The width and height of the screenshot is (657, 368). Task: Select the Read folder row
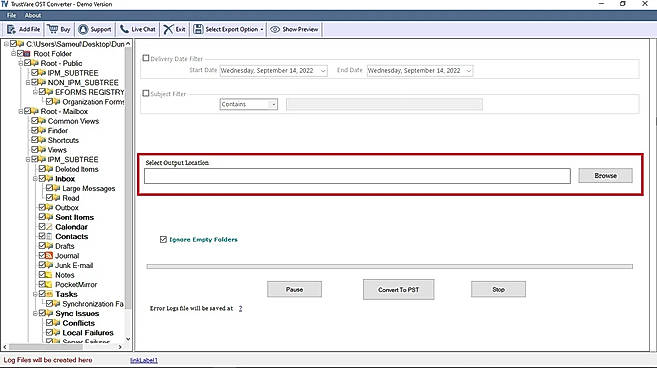(71, 198)
